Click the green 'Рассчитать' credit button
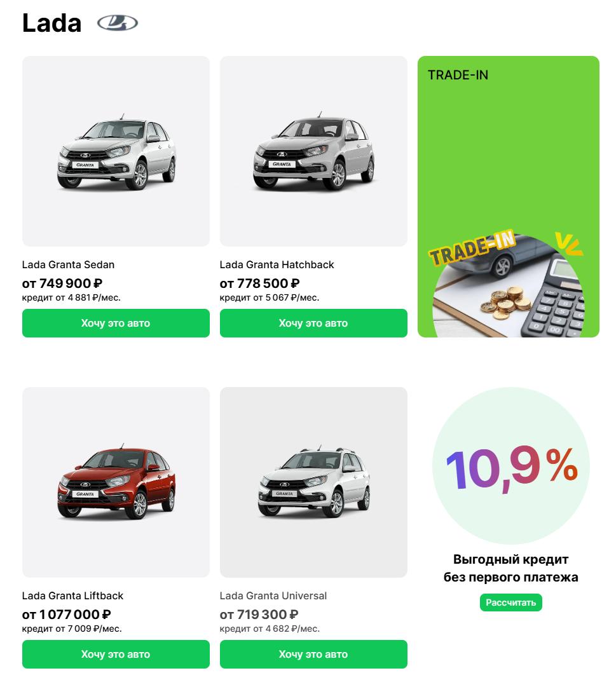Viewport: 616px width, 687px height. tap(511, 602)
